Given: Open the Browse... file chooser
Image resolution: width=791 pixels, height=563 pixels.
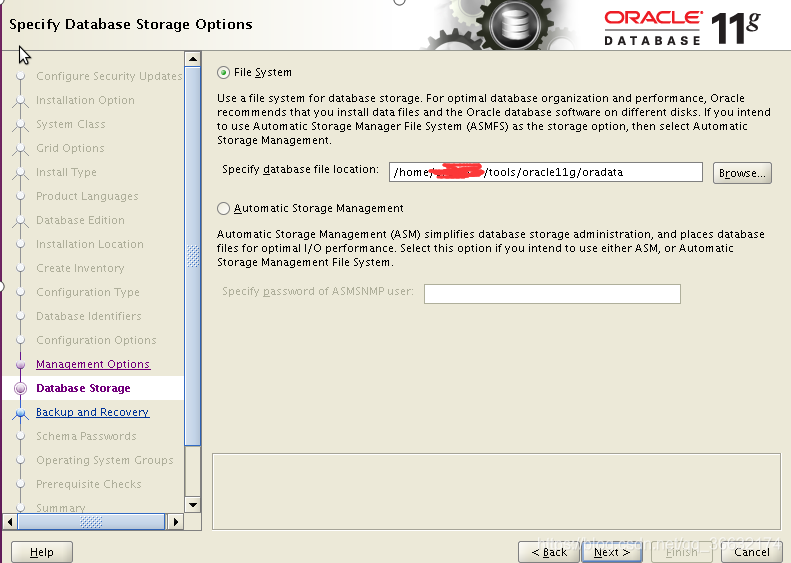Looking at the screenshot, I should (742, 173).
